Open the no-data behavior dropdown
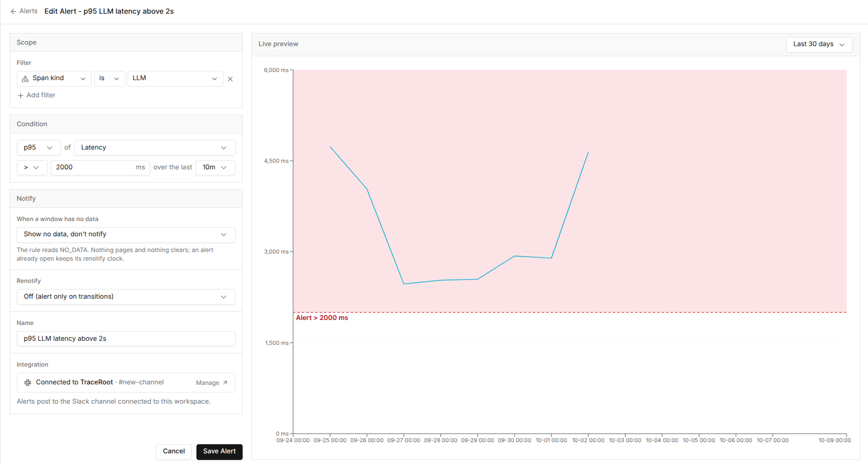868x465 pixels. (x=126, y=234)
